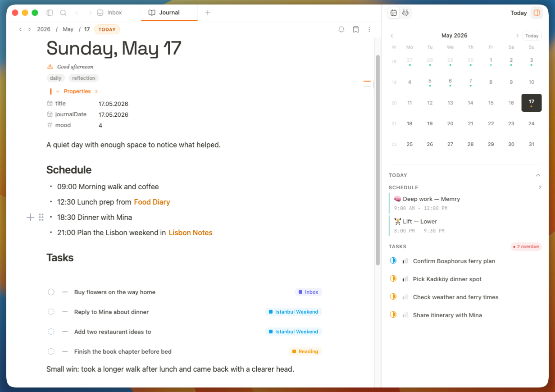This screenshot has width=555, height=392.
Task: Check off Finish the book chapter task
Action: click(x=51, y=351)
